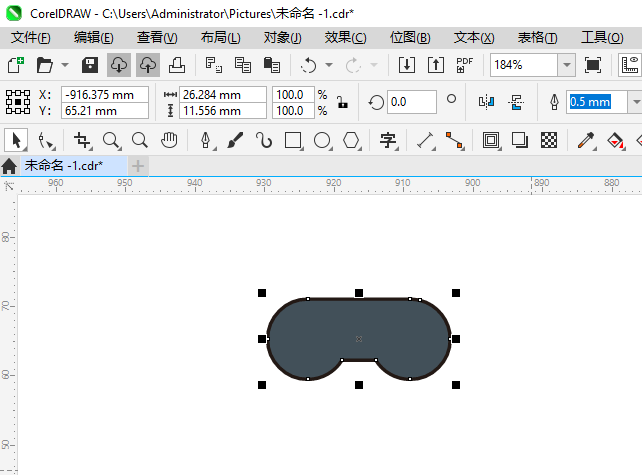Select the first Zoom magnifier tool
The height and width of the screenshot is (475, 642).
(x=111, y=140)
